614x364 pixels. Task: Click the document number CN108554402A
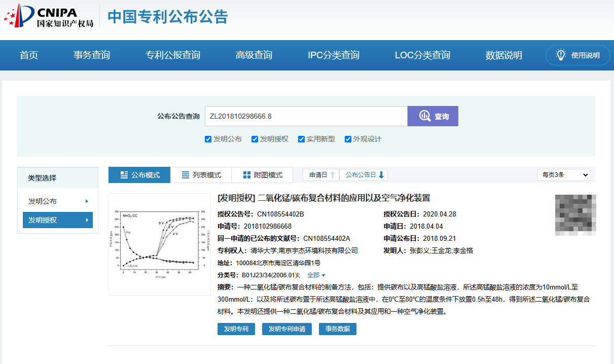point(327,238)
